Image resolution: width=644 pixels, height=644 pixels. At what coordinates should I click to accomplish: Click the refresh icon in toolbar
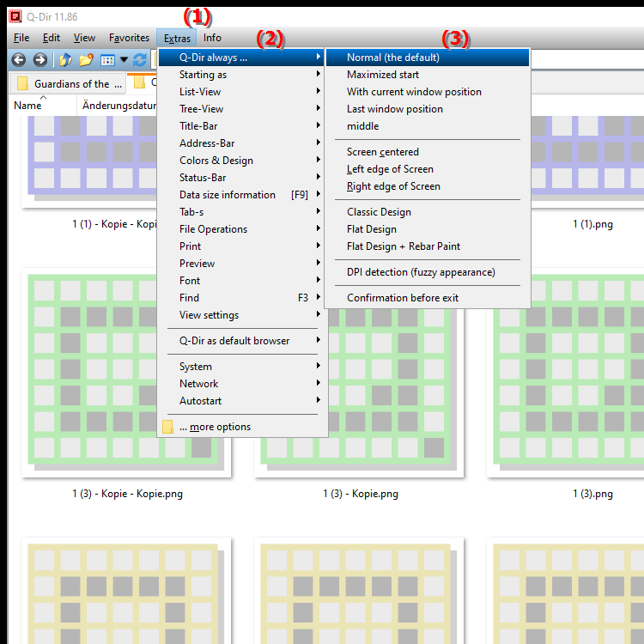(140, 60)
